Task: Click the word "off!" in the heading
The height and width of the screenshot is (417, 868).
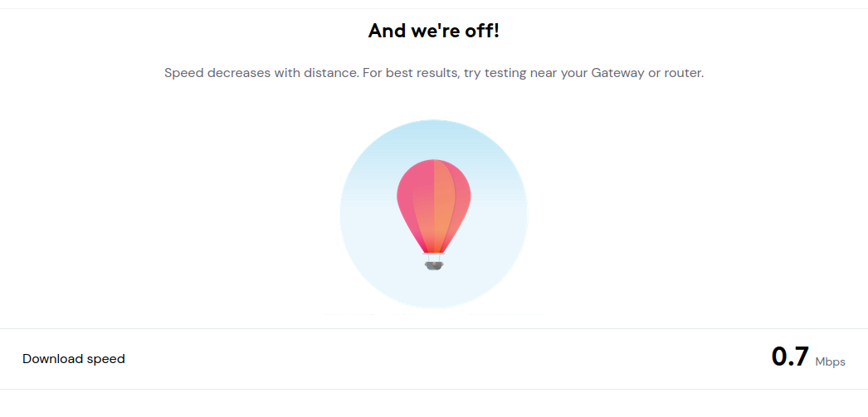Action: click(481, 31)
